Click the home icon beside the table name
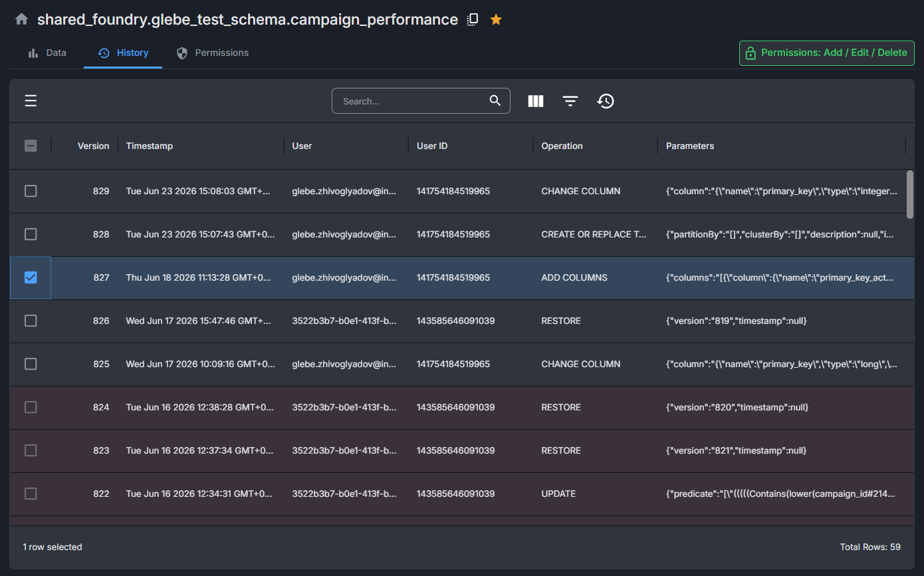This screenshot has width=924, height=576. [x=21, y=19]
